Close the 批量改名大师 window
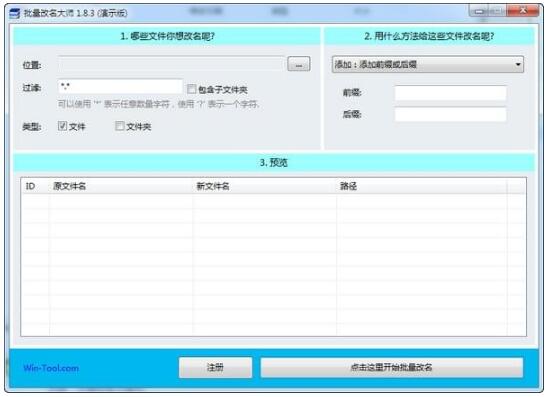548x397 pixels. 523,11
